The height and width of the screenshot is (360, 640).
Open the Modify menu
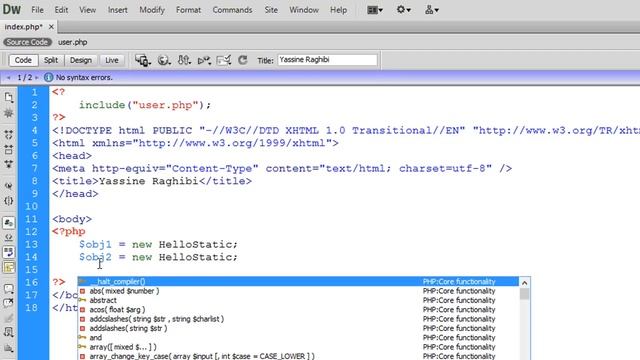coord(152,10)
